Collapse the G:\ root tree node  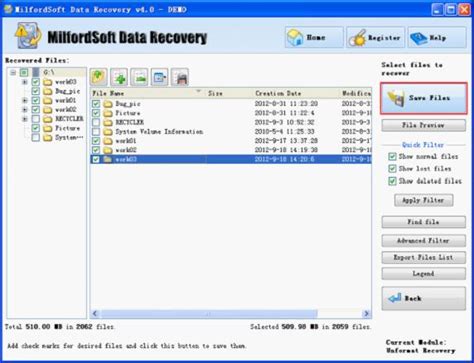(x=13, y=72)
